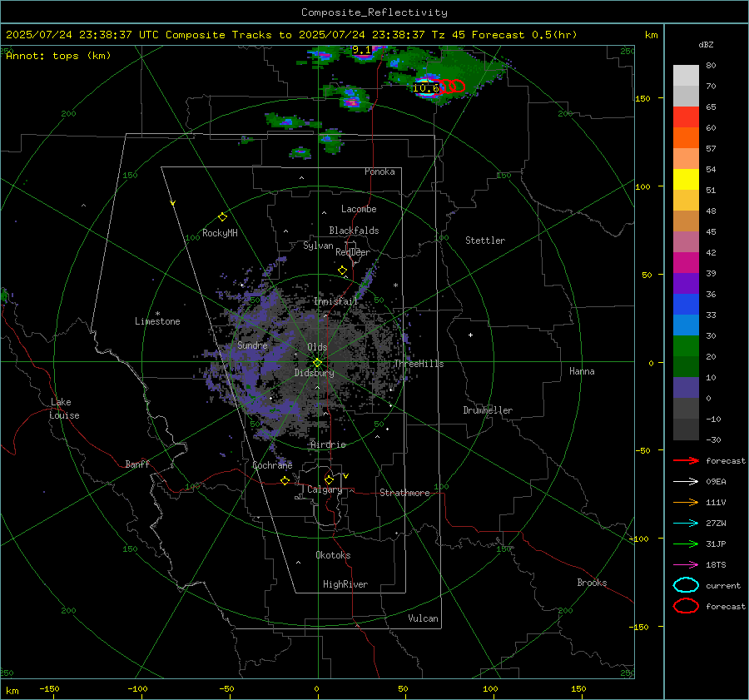Click the white 09EA arrow legend icon
This screenshot has width=749, height=700.
pos(686,481)
